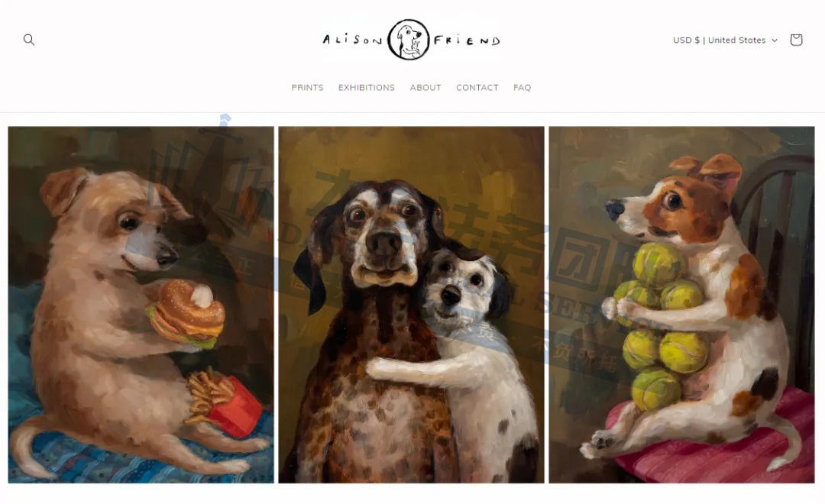Click the handwritten ALISON logo text
This screenshot has width=825, height=504.
[352, 40]
